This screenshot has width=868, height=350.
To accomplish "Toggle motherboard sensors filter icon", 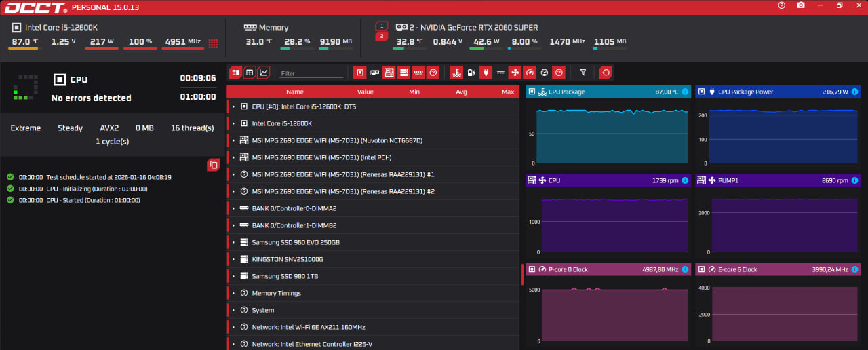I will tap(389, 72).
